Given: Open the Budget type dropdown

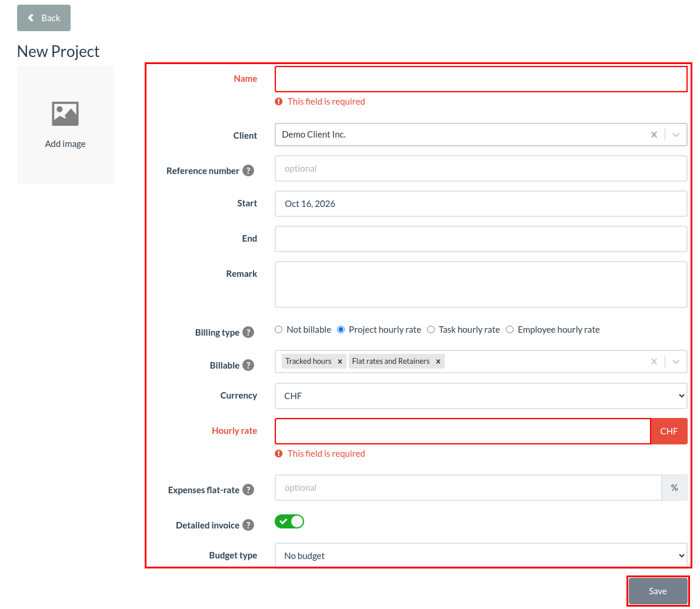Looking at the screenshot, I should 481,556.
